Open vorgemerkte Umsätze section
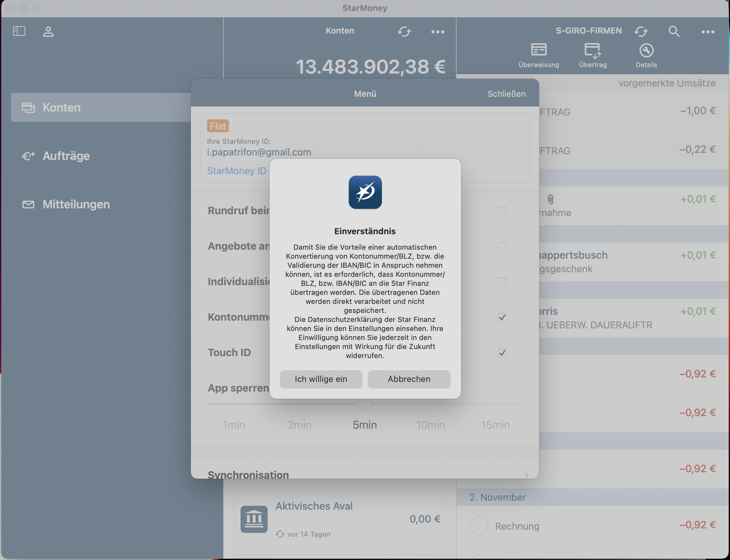Viewport: 730px width, 560px height. pyautogui.click(x=667, y=83)
